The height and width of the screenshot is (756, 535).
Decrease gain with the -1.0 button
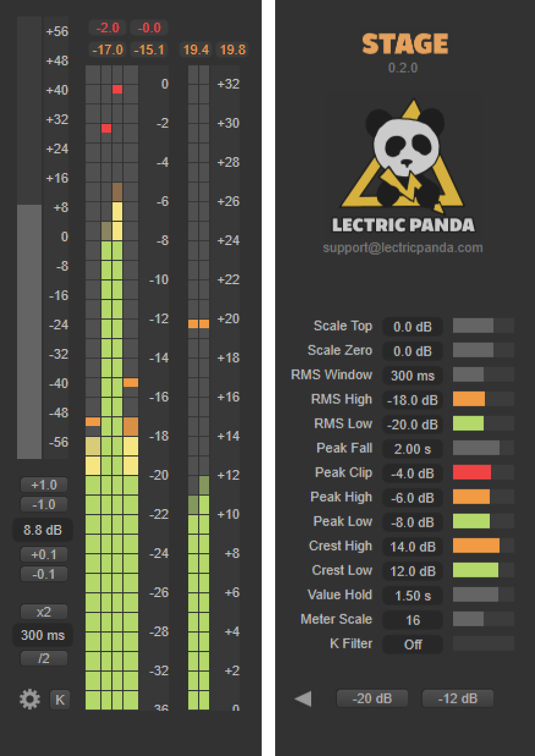coord(44,504)
